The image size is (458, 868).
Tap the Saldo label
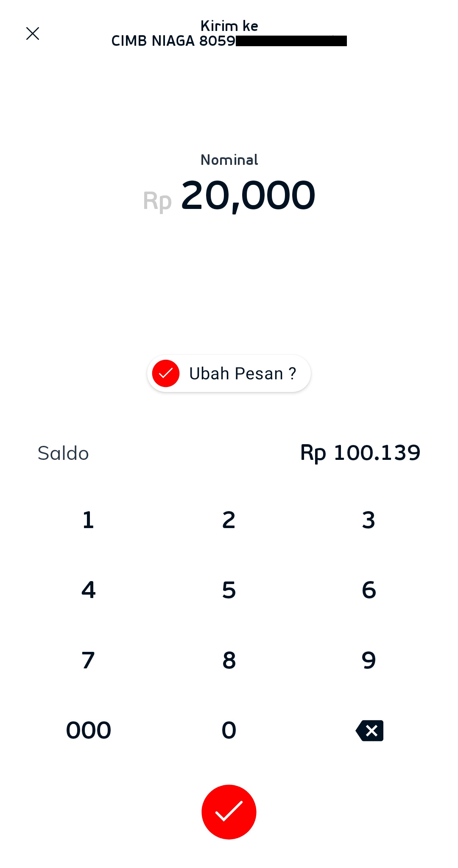pyautogui.click(x=63, y=453)
